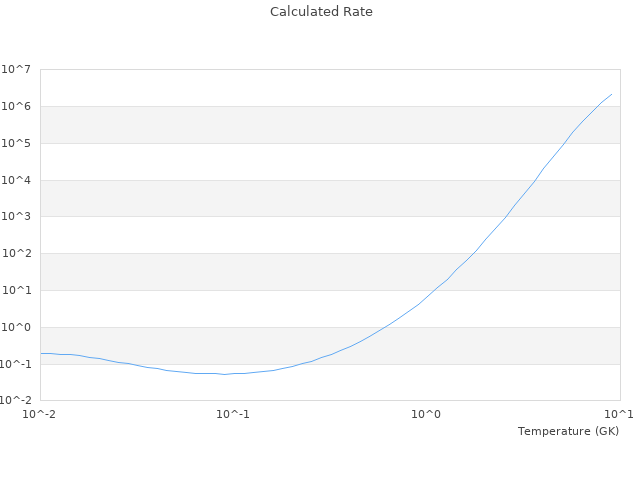Viewport: 640px width, 480px height.
Task: Select the 10^-1 label on the horizontal axis
Action: (x=233, y=414)
